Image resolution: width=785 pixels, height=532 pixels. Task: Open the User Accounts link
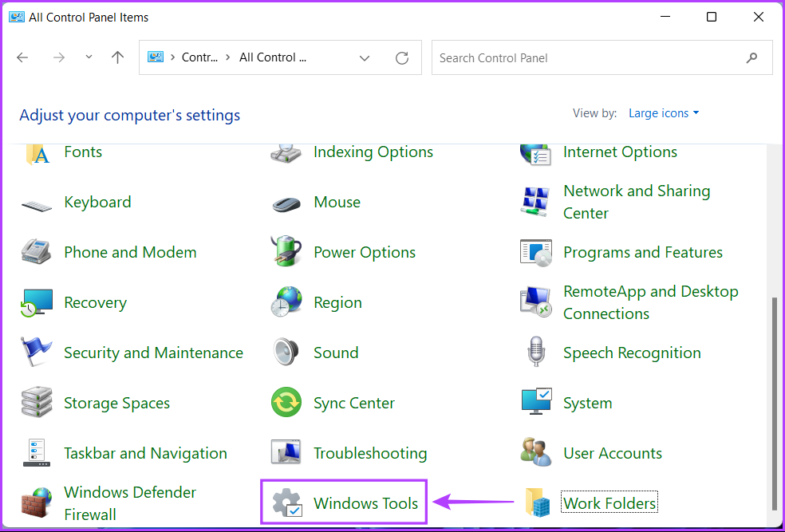(612, 453)
